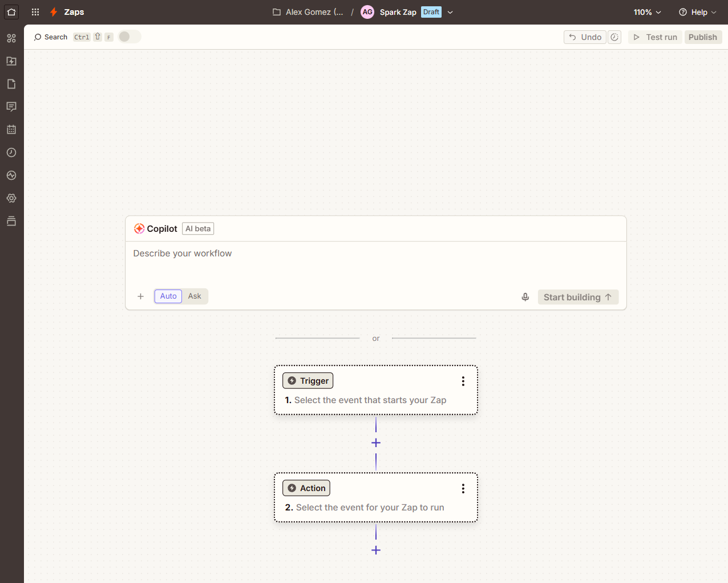728x583 pixels.
Task: Select the home icon in the sidebar
Action: point(11,12)
